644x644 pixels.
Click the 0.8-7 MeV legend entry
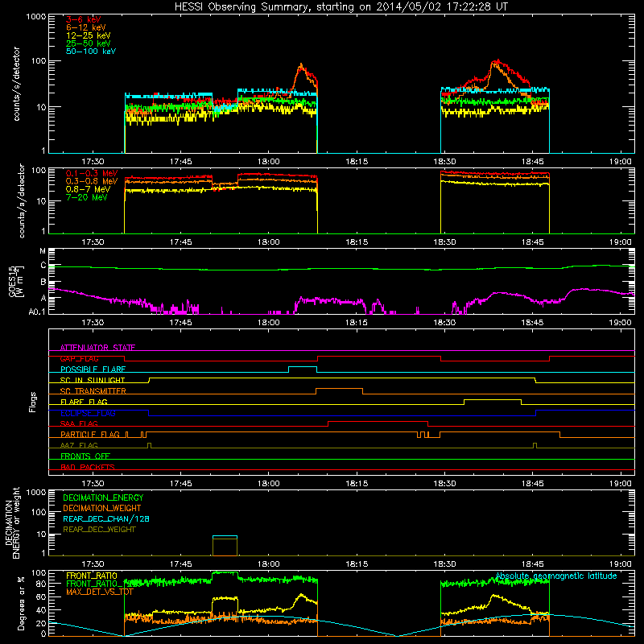[88, 189]
